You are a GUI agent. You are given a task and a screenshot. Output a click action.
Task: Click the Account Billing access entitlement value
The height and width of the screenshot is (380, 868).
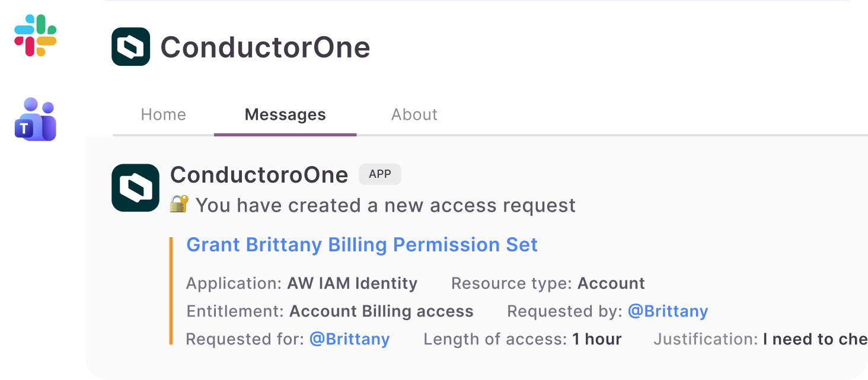pyautogui.click(x=381, y=311)
